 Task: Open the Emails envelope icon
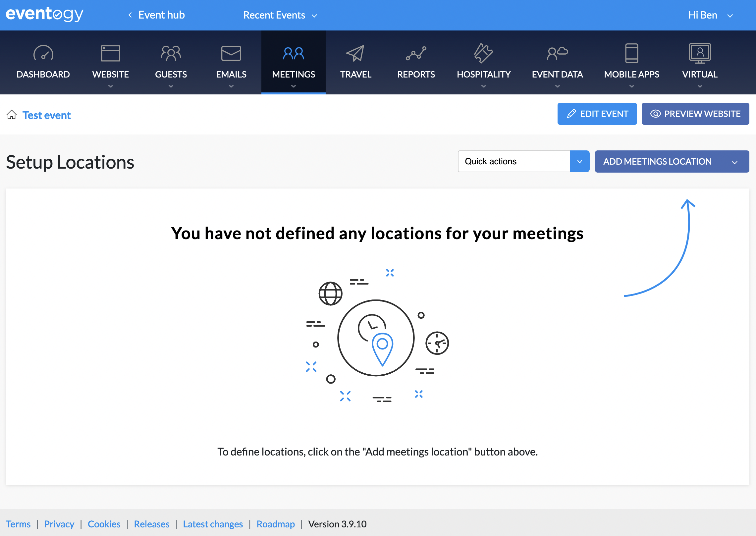point(231,54)
